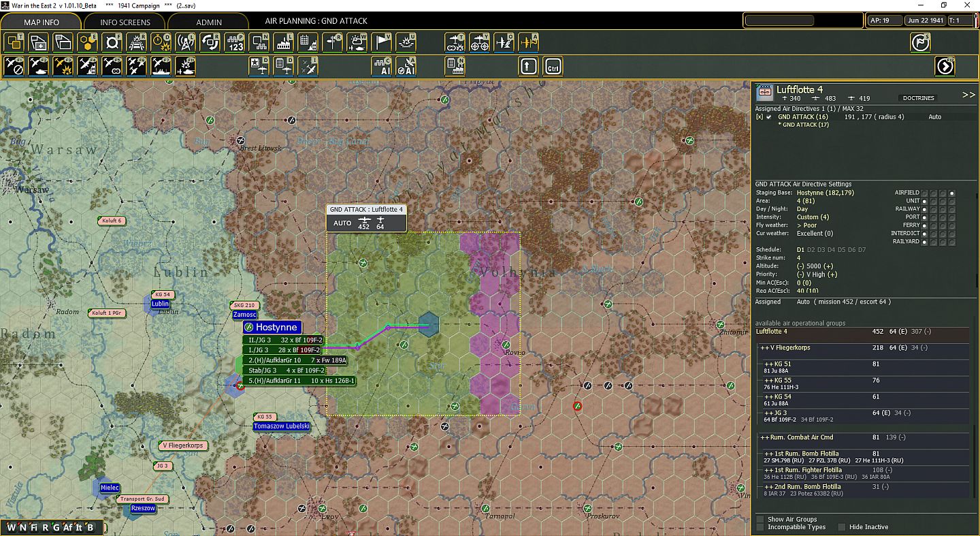
Task: Open the air recon mode icon (Y)
Action: click(480, 42)
